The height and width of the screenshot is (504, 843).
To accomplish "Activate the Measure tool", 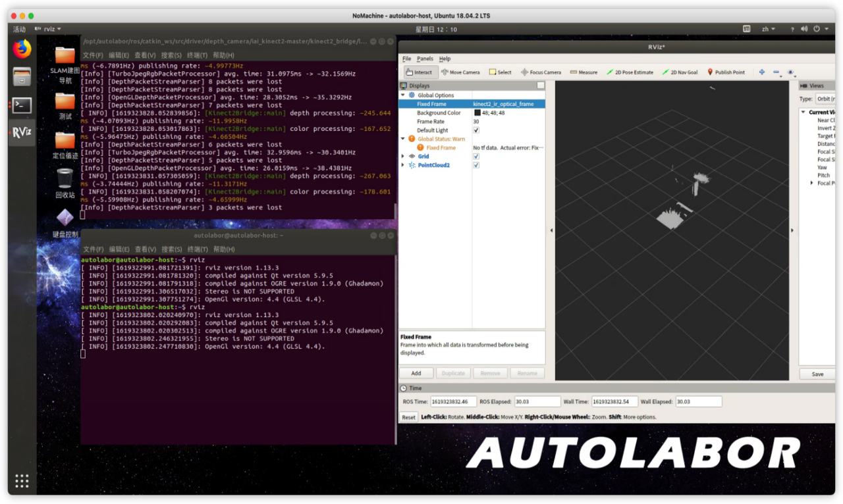I will tap(584, 72).
